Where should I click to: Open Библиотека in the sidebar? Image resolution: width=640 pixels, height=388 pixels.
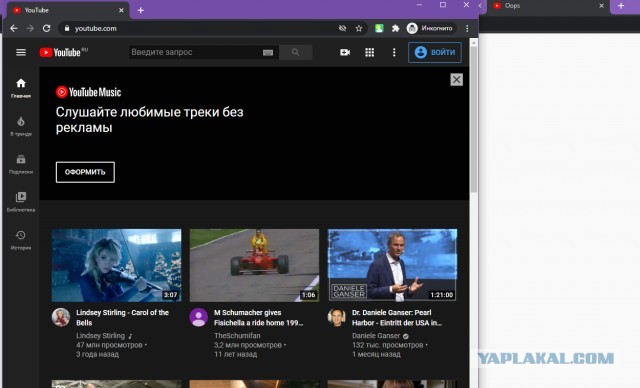coord(21,202)
